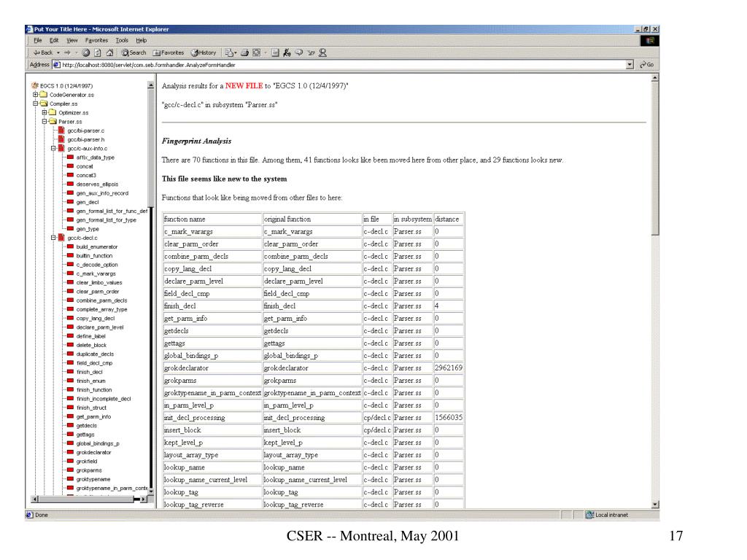Open the History toolbar button

click(204, 52)
